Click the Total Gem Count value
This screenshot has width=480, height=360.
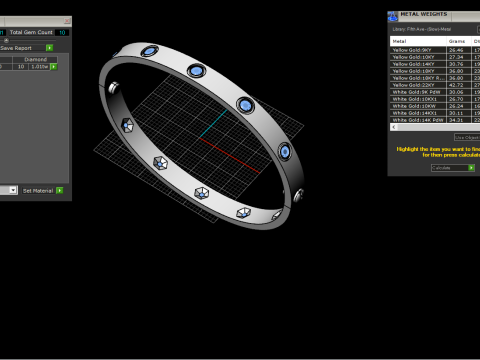point(62,32)
